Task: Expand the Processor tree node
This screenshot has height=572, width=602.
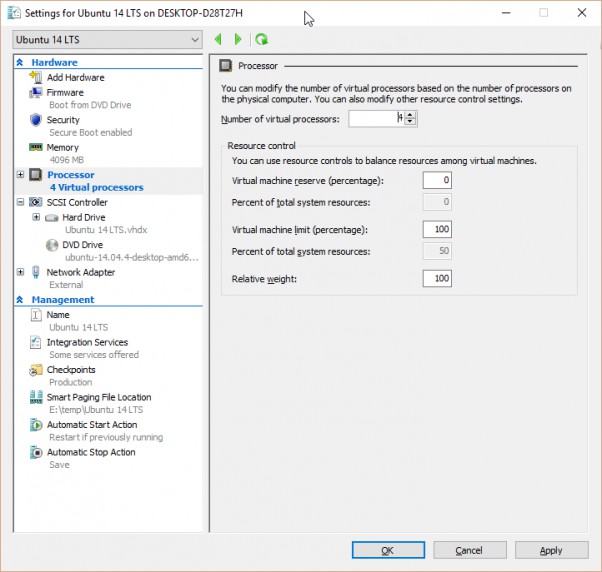Action: [21, 175]
